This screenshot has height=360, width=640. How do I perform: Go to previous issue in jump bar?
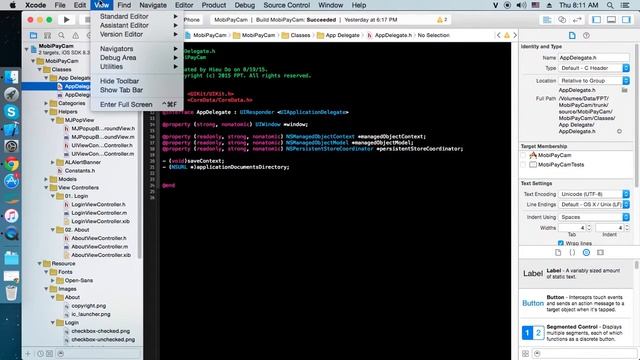pos(498,35)
